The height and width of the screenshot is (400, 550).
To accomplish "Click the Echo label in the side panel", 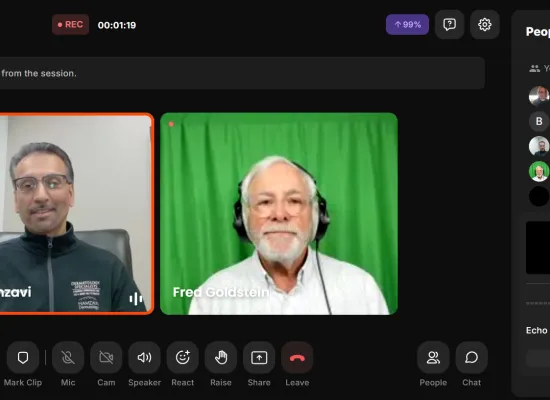I will click(536, 331).
